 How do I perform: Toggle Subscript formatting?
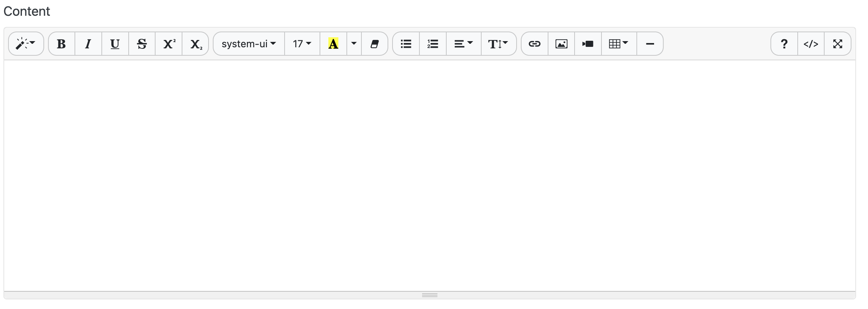point(195,44)
